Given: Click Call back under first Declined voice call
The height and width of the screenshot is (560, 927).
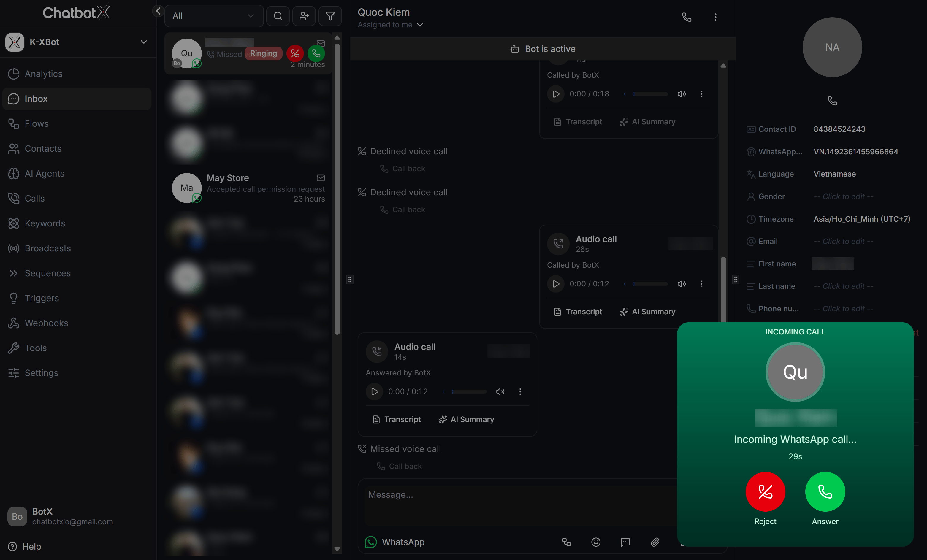Looking at the screenshot, I should (403, 169).
